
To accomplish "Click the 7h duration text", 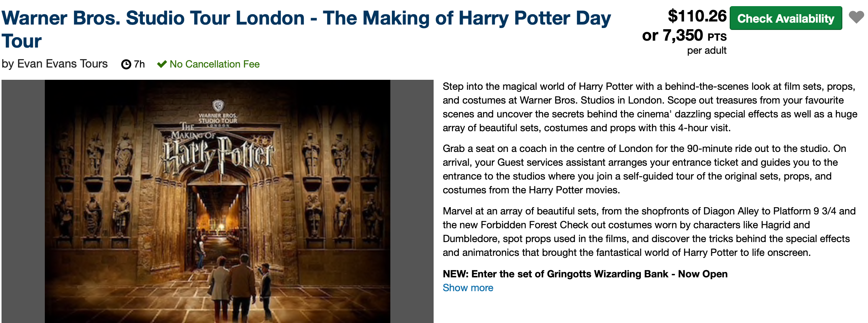I will click(139, 64).
